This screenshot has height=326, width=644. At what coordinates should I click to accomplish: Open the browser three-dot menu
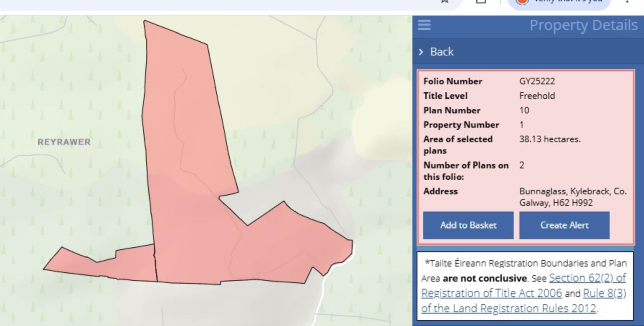coord(627,1)
